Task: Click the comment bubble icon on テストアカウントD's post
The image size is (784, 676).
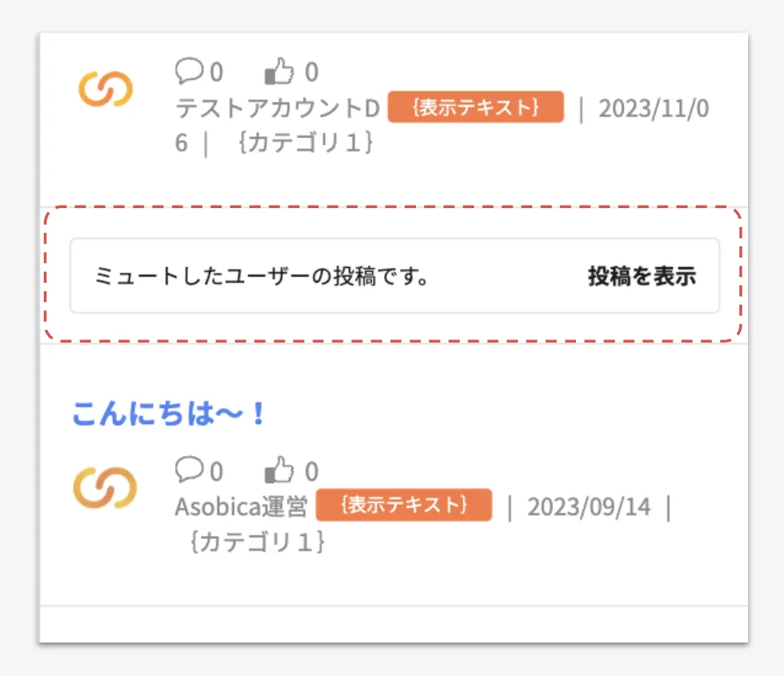Action: pos(188,72)
